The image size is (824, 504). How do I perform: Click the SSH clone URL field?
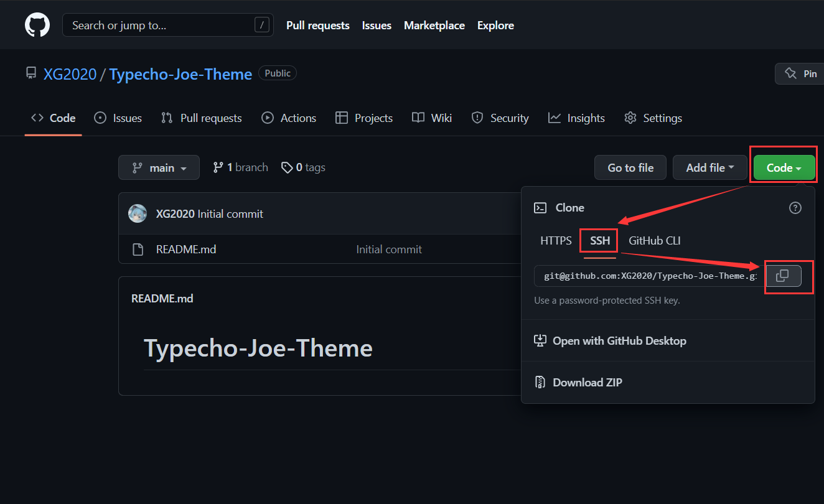[x=650, y=276]
